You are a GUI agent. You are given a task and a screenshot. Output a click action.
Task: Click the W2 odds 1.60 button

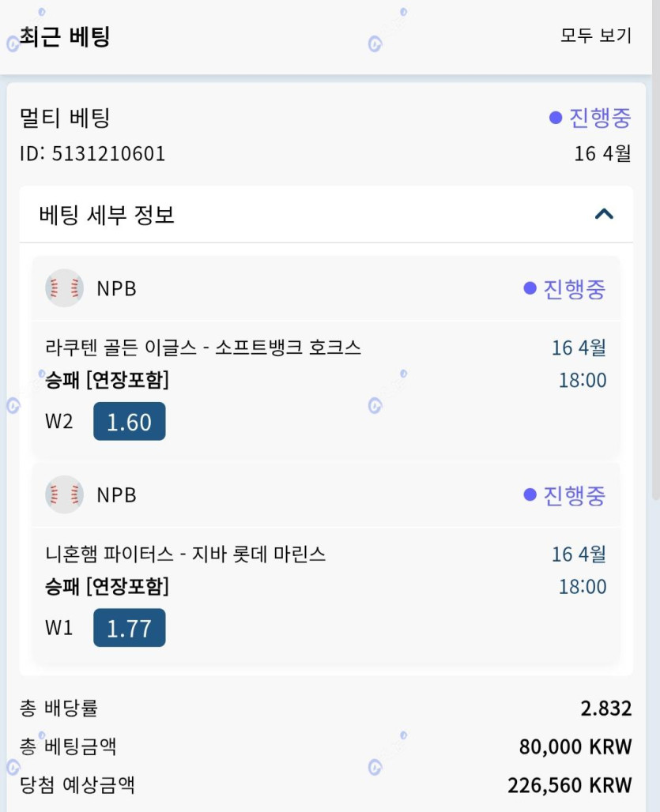pyautogui.click(x=130, y=421)
